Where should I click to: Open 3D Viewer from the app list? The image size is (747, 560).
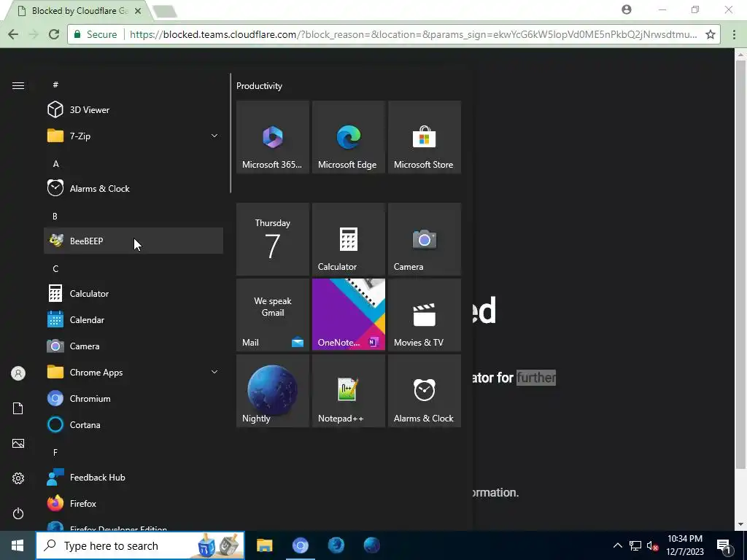point(133,109)
